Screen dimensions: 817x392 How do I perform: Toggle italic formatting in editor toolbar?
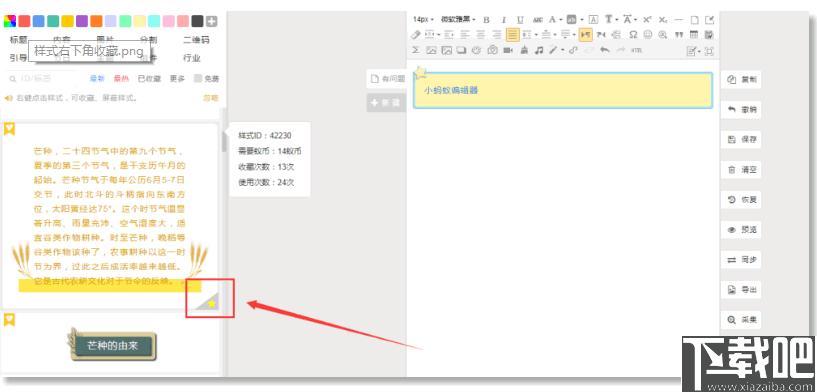pyautogui.click(x=504, y=20)
